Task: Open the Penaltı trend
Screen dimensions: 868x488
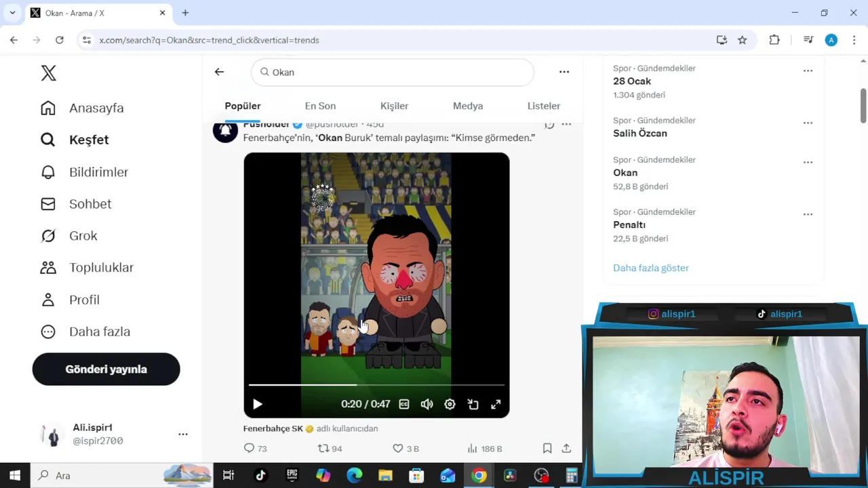Action: point(629,225)
